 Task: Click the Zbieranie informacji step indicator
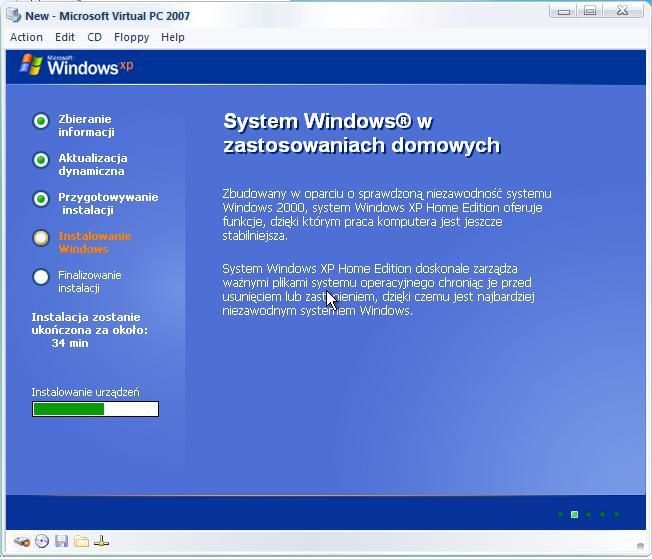[x=41, y=121]
